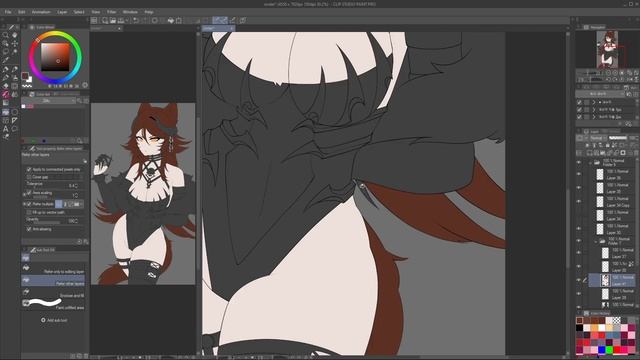The image size is (640, 360).
Task: Open the Animation menu
Action: pyautogui.click(x=41, y=12)
